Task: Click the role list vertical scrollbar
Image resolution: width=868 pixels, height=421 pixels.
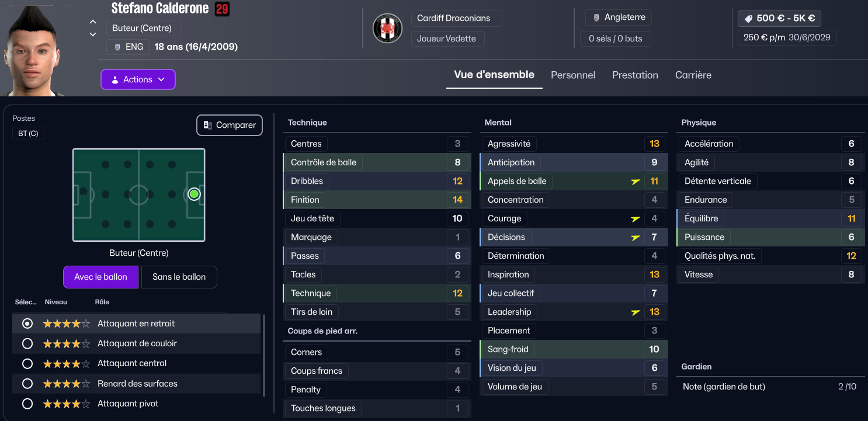Action: coord(264,355)
